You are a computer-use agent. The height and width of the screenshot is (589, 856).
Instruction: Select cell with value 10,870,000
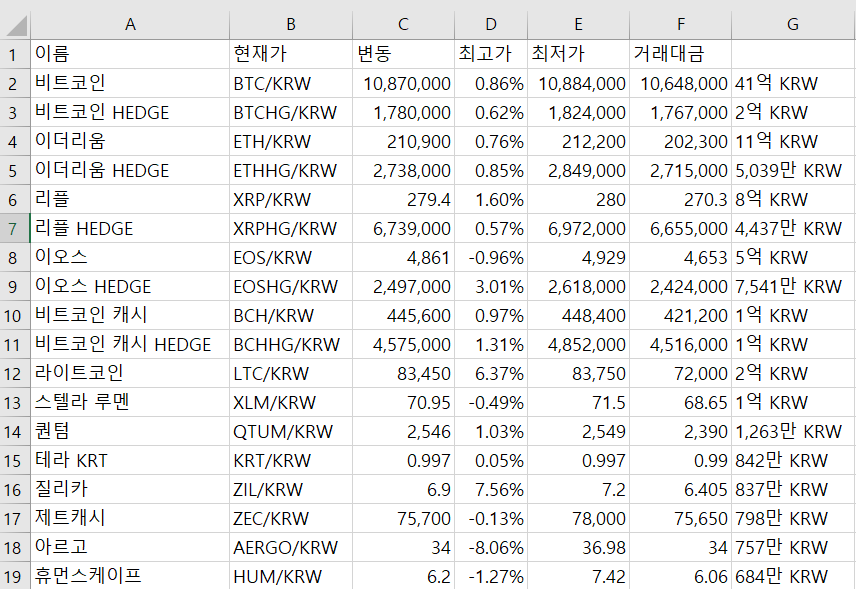(403, 83)
